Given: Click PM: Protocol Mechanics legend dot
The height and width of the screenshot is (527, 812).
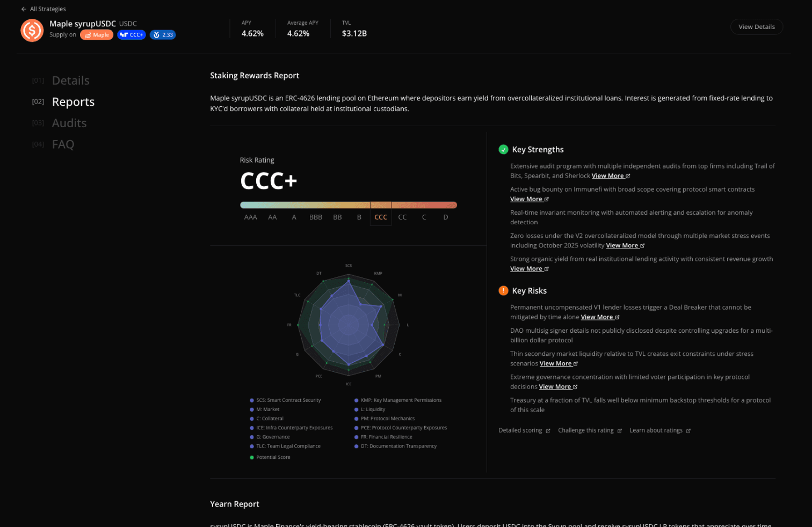Looking at the screenshot, I should coord(357,419).
